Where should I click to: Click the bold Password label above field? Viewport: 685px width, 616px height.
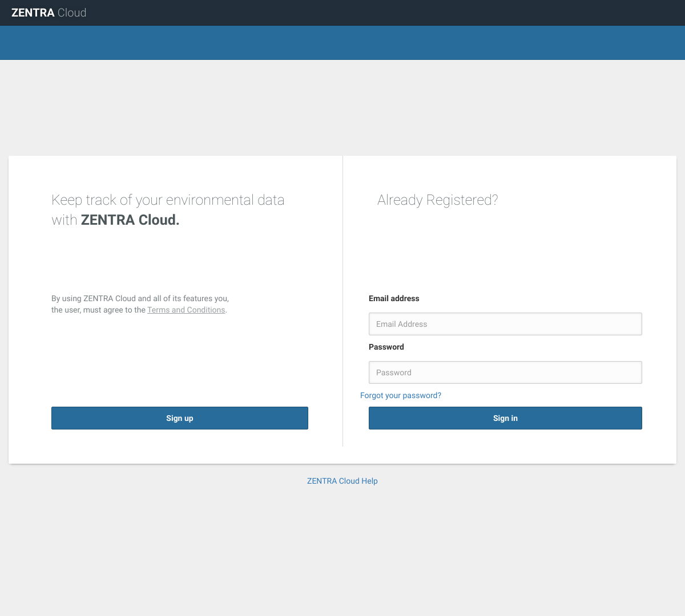tap(386, 347)
